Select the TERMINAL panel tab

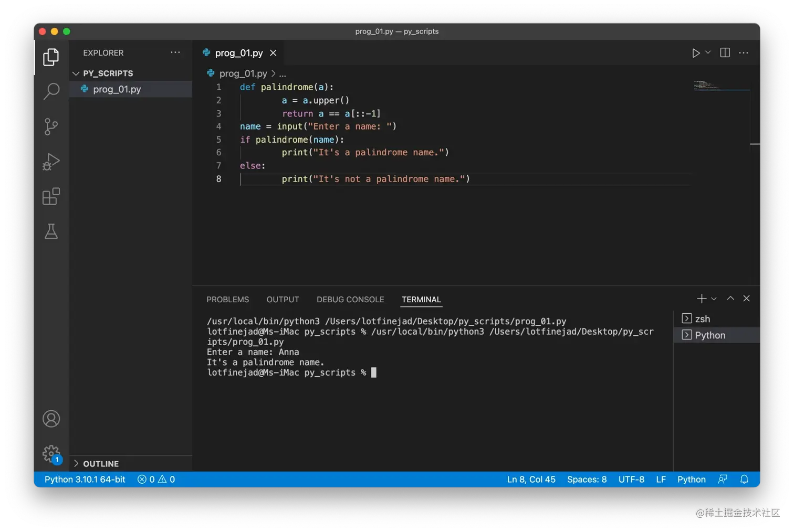[x=421, y=300]
